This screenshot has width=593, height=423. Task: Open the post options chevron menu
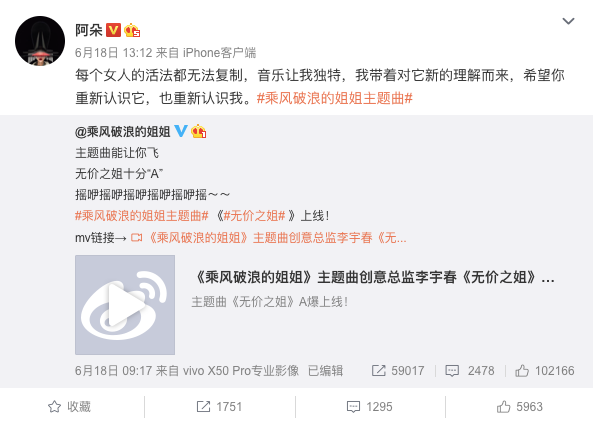(568, 21)
